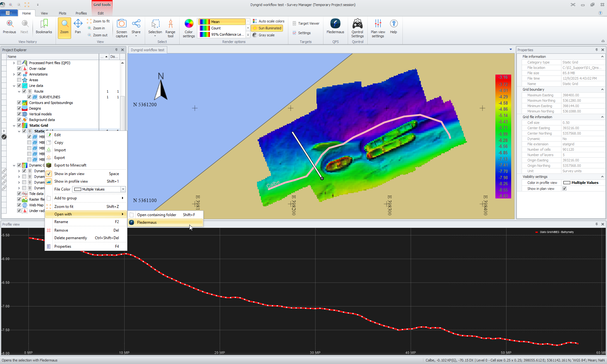Switch to the Profiles ribbon tab
Image resolution: width=607 pixels, height=364 pixels.
[81, 13]
